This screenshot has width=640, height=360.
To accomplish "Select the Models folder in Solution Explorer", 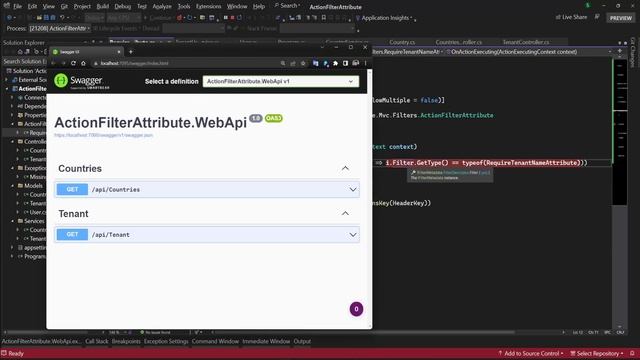I will pos(33,186).
